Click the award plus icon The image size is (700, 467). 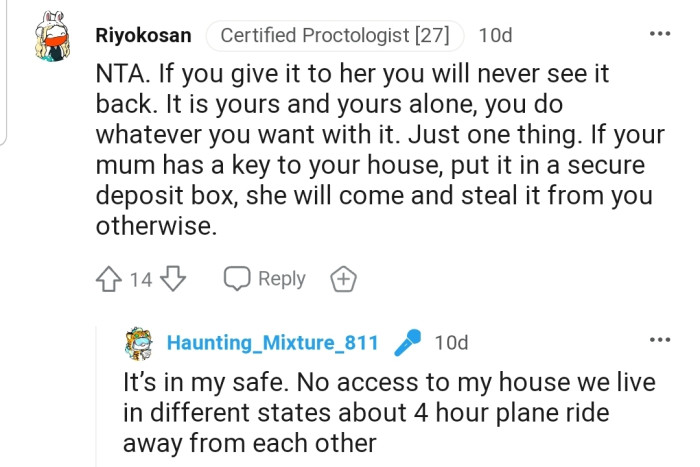tap(344, 280)
